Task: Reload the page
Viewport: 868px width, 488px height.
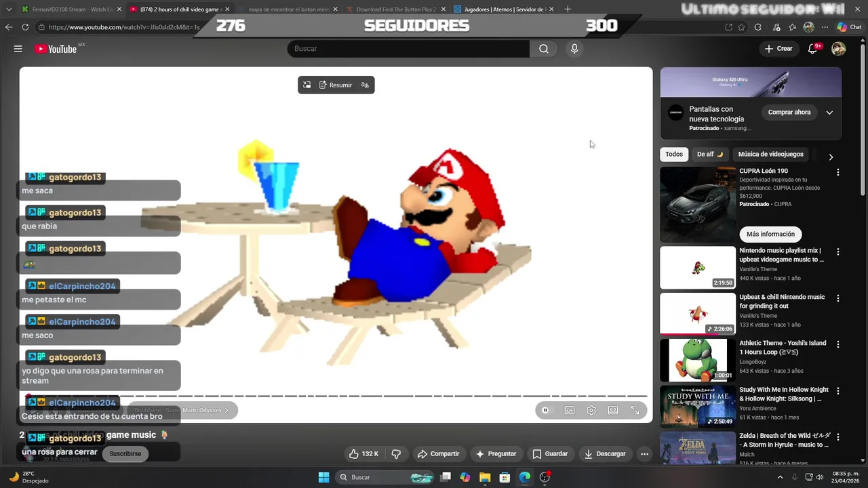Action: coord(25,27)
